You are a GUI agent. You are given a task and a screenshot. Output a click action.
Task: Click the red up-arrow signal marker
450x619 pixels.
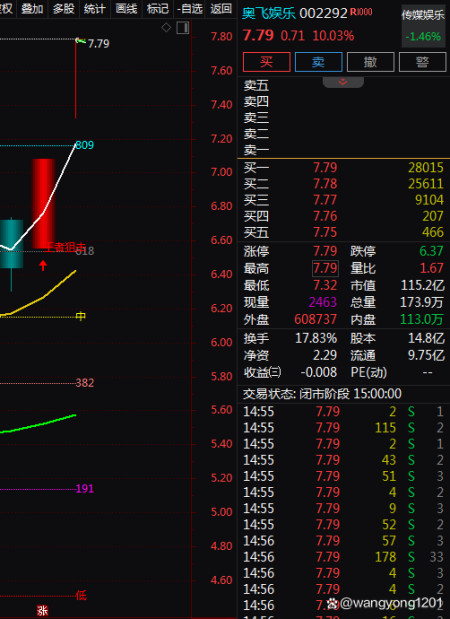pos(43,265)
